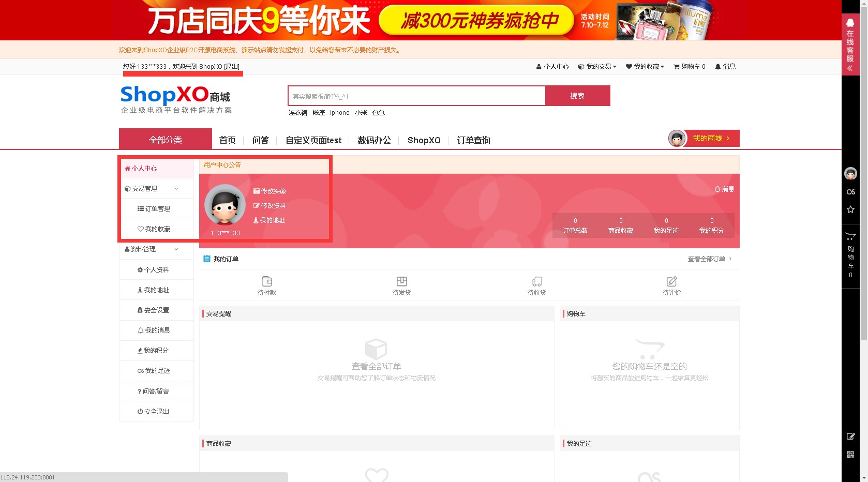
Task: Click 订单总数 stat in banner
Action: [x=575, y=225]
